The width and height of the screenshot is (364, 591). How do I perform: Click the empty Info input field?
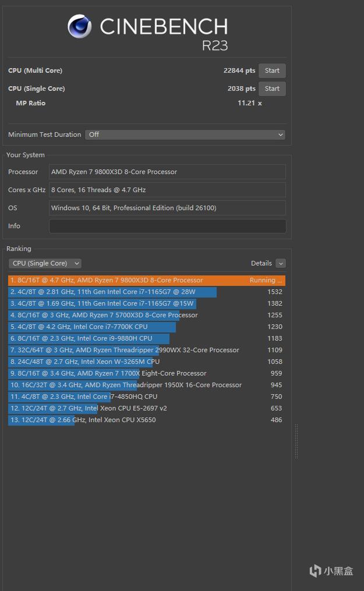[x=167, y=226]
